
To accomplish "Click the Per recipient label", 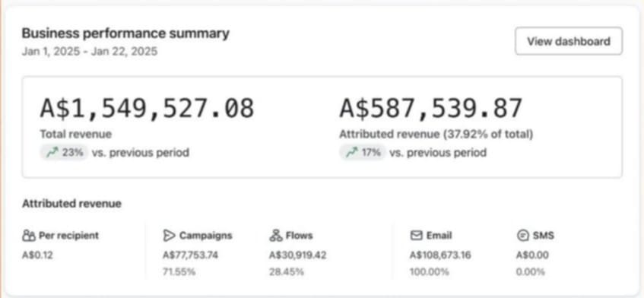I will pyautogui.click(x=68, y=236).
